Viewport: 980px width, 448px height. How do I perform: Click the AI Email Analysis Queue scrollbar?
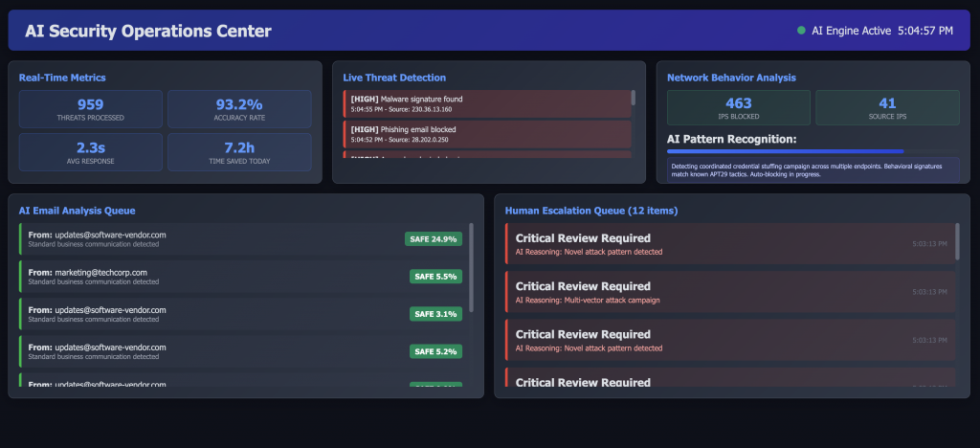(x=471, y=268)
